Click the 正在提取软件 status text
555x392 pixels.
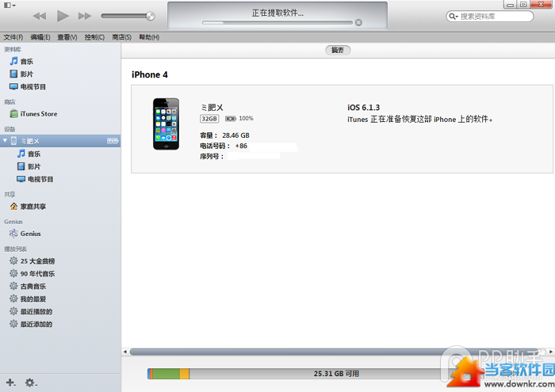click(x=277, y=13)
